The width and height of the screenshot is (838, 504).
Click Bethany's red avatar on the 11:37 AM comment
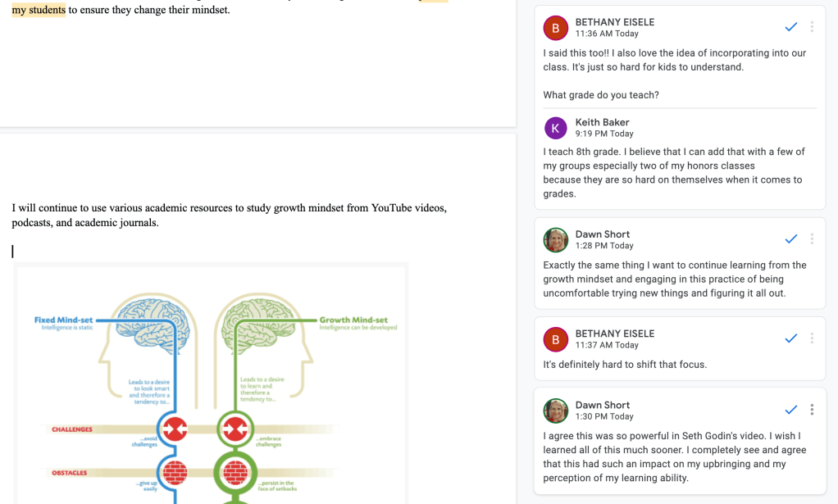pos(556,339)
